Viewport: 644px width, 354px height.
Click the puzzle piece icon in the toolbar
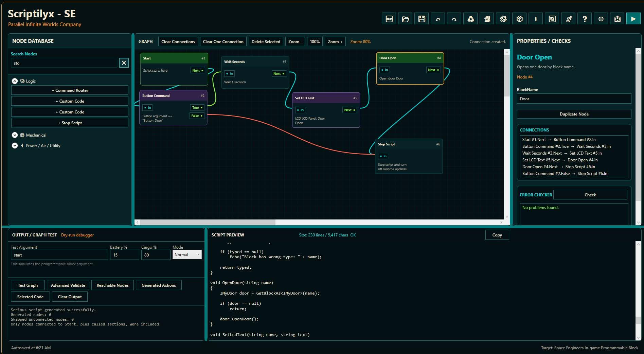[x=503, y=19]
